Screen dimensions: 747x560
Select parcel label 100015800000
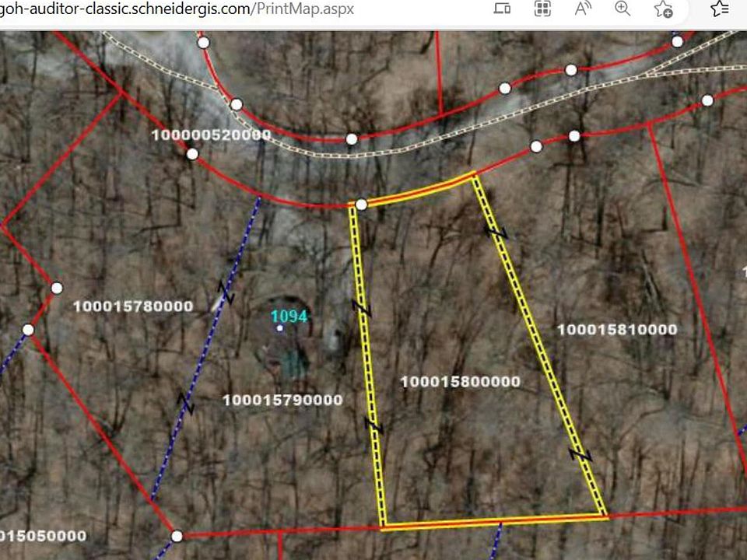(460, 381)
